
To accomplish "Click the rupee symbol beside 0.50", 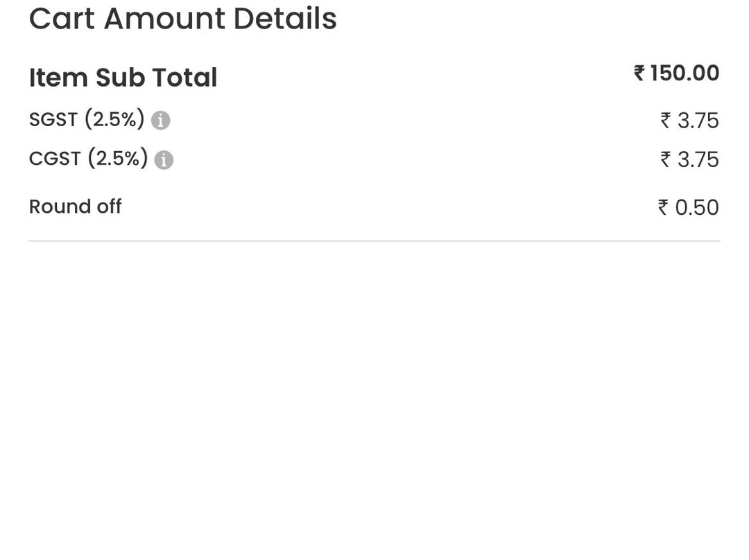I will click(663, 207).
